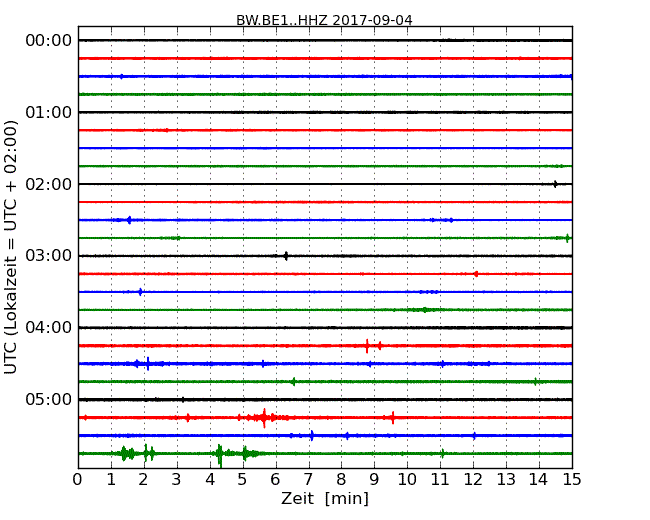Screen dimensions: 650x520
Task: Click the x-axis tick label '4'
Action: [x=210, y=479]
